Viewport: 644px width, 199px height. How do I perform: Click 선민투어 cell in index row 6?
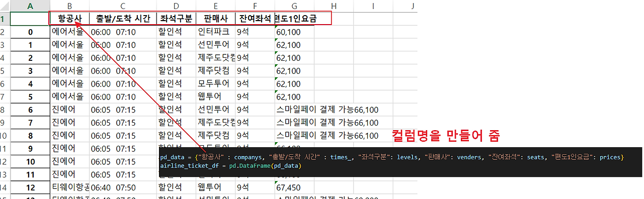tap(215, 110)
